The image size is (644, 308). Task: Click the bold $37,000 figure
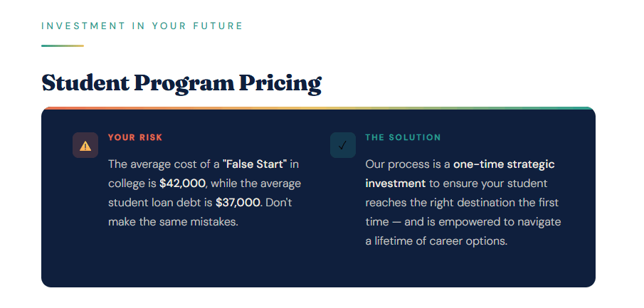[x=238, y=203]
